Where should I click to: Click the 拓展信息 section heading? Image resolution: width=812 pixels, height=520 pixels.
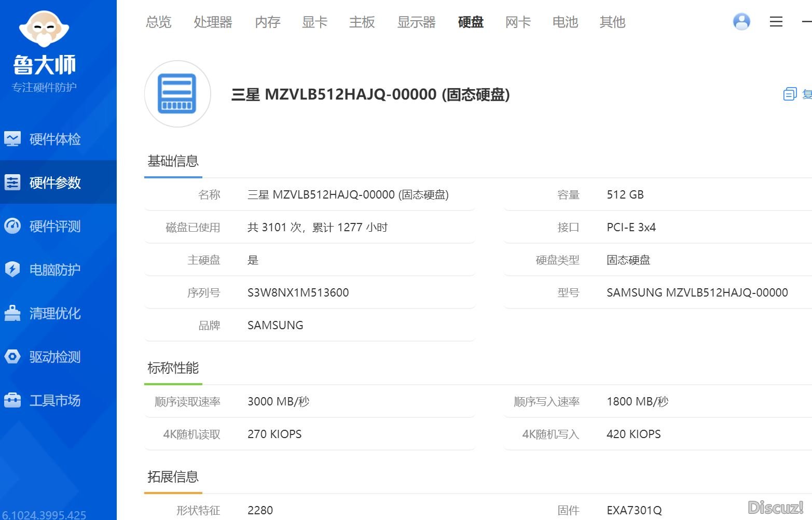[173, 477]
